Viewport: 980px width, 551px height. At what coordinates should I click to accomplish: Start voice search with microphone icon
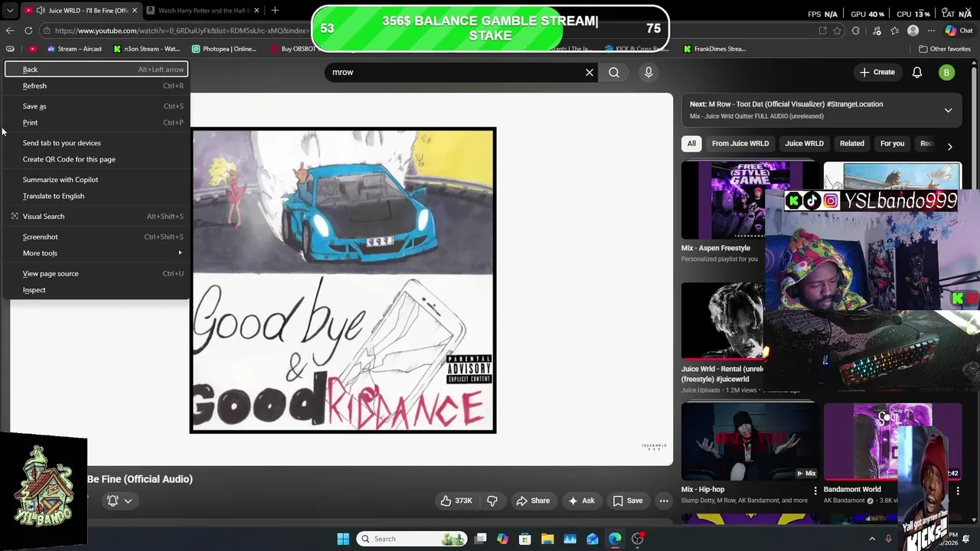tap(648, 72)
